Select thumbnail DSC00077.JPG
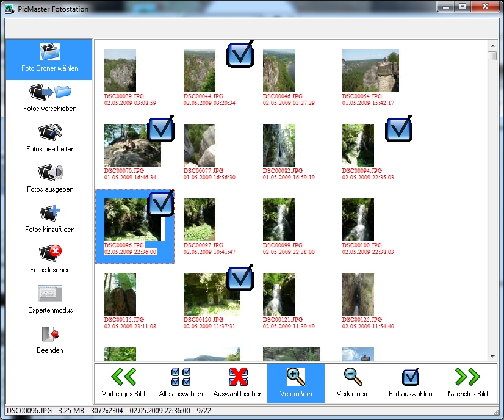 tap(200, 145)
